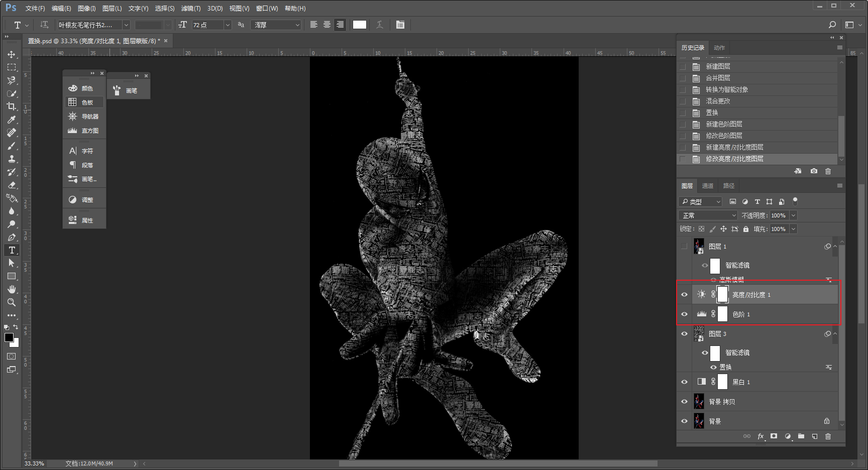This screenshot has width=868, height=470.
Task: Hide the 黑白 1 adjustment layer
Action: [684, 382]
